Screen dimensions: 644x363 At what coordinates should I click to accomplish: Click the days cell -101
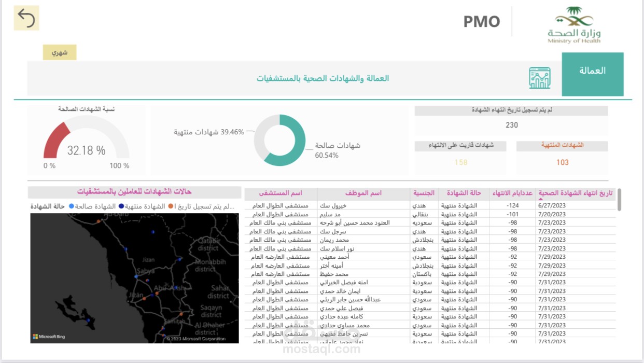pos(513,214)
